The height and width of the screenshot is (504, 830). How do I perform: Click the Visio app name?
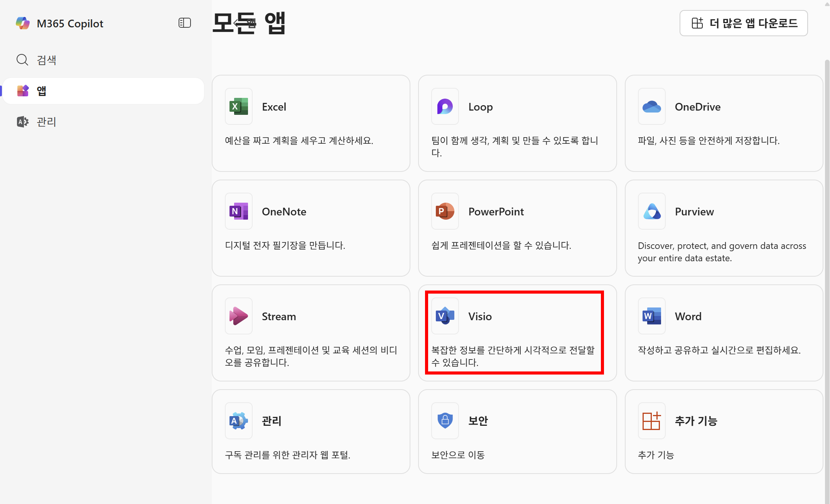[x=480, y=316]
